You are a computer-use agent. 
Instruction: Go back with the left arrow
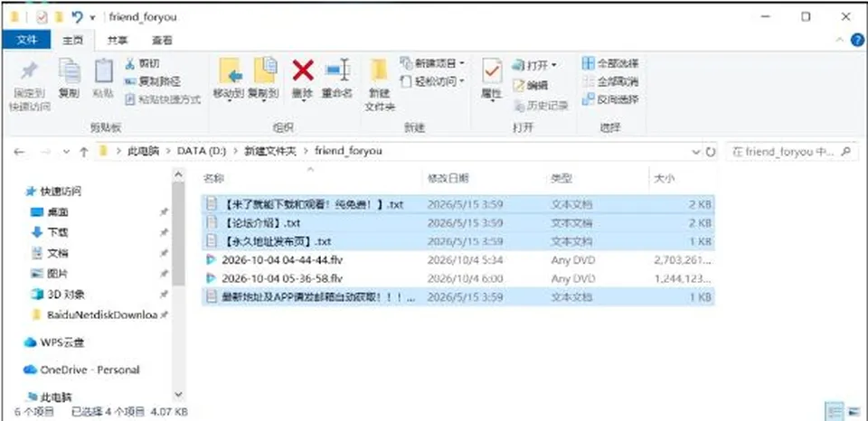(19, 152)
